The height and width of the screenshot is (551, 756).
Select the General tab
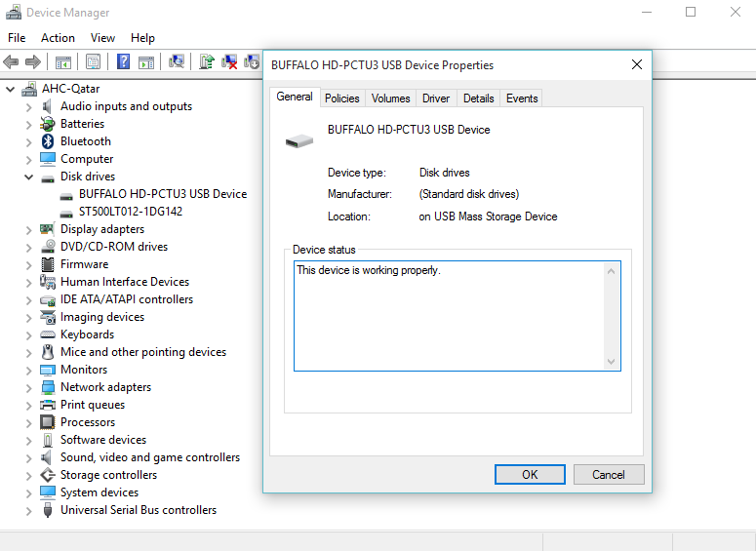(x=294, y=97)
